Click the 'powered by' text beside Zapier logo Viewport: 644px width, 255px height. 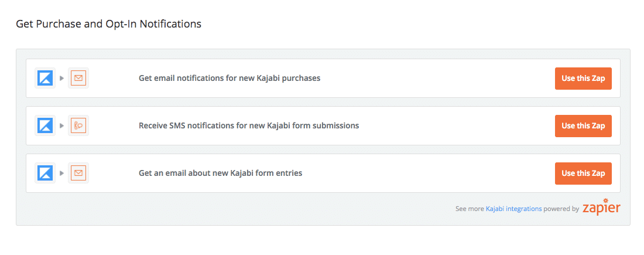561,209
